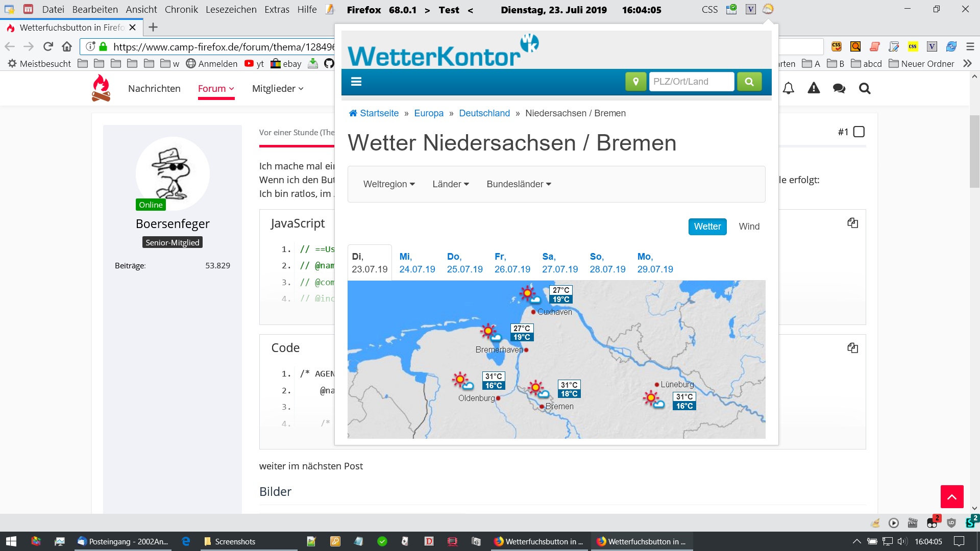The width and height of the screenshot is (980, 551).
Task: Expand the Mitglieder menu
Action: [278, 89]
